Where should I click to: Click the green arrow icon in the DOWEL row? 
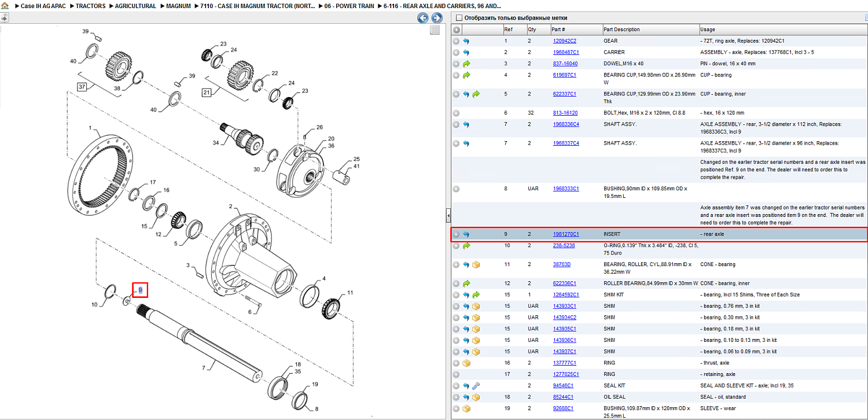[466, 64]
